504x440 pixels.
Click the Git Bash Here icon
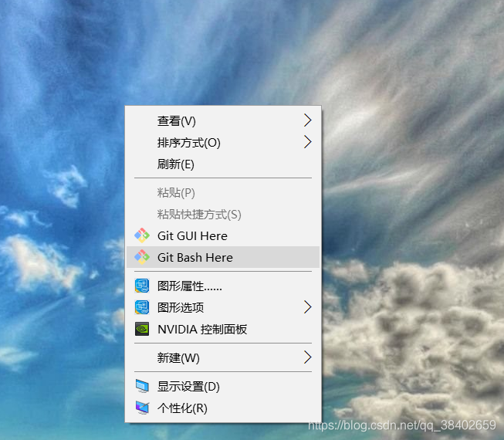(142, 257)
